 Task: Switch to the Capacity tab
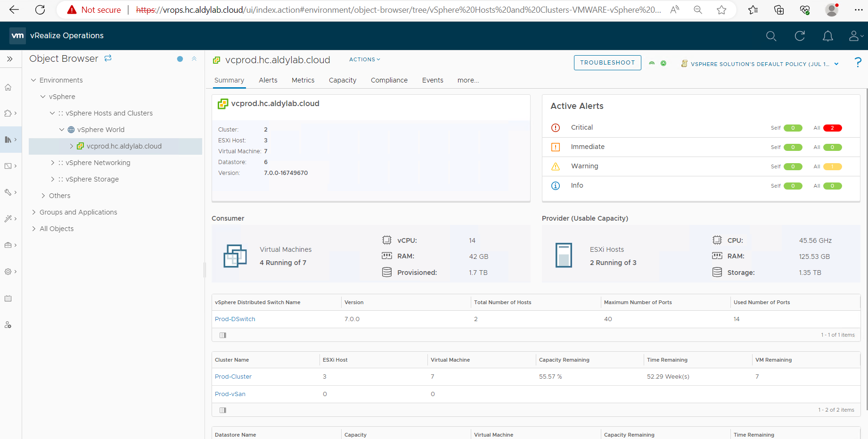342,80
